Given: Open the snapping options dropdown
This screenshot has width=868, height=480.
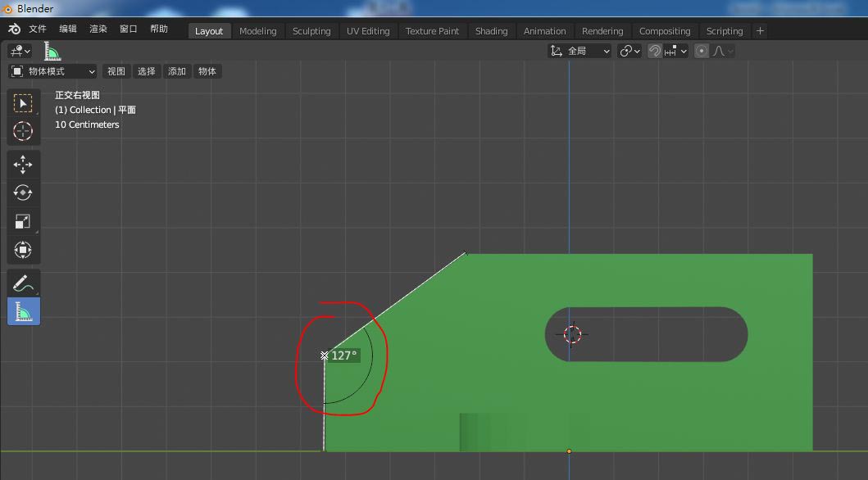Looking at the screenshot, I should pyautogui.click(x=675, y=51).
